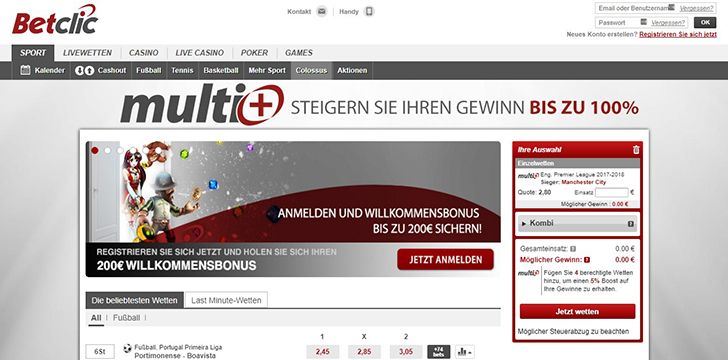Open the statistics bar-chart icon for Portimonense
728x360 pixels.
[464, 352]
